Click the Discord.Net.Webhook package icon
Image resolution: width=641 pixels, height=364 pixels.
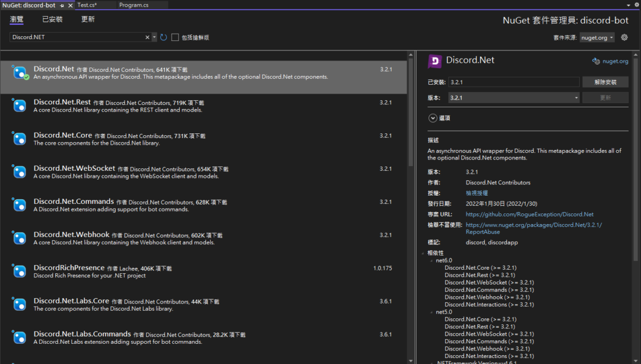tap(19, 238)
